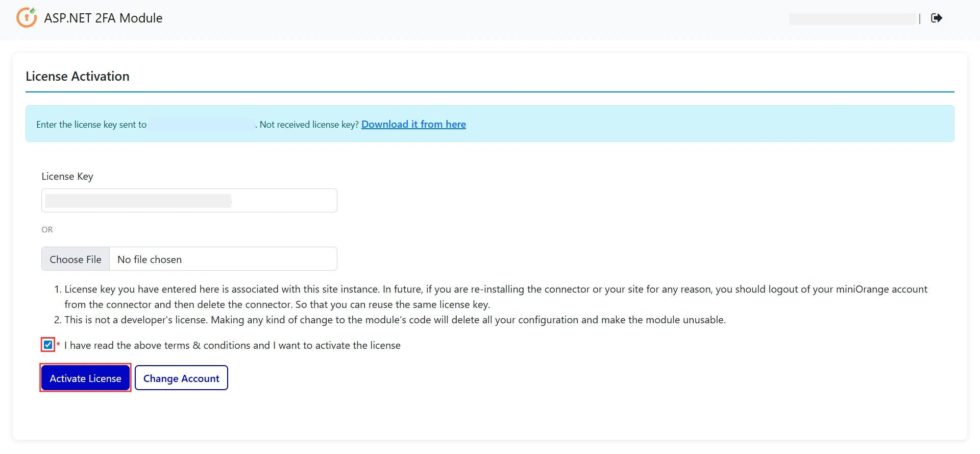
Task: Click the miniOrange logo icon
Action: coord(27,17)
